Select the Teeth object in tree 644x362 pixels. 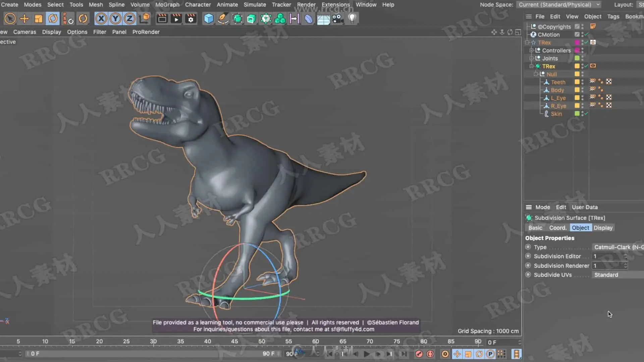point(558,82)
